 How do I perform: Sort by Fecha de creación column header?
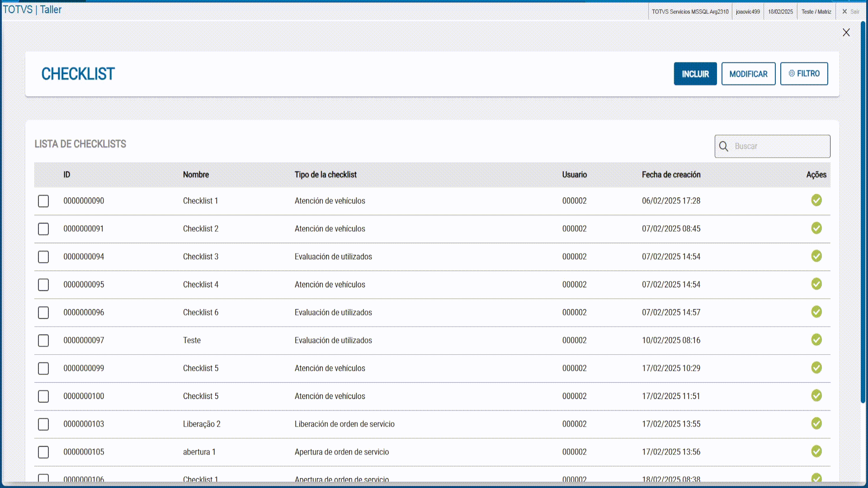point(671,175)
